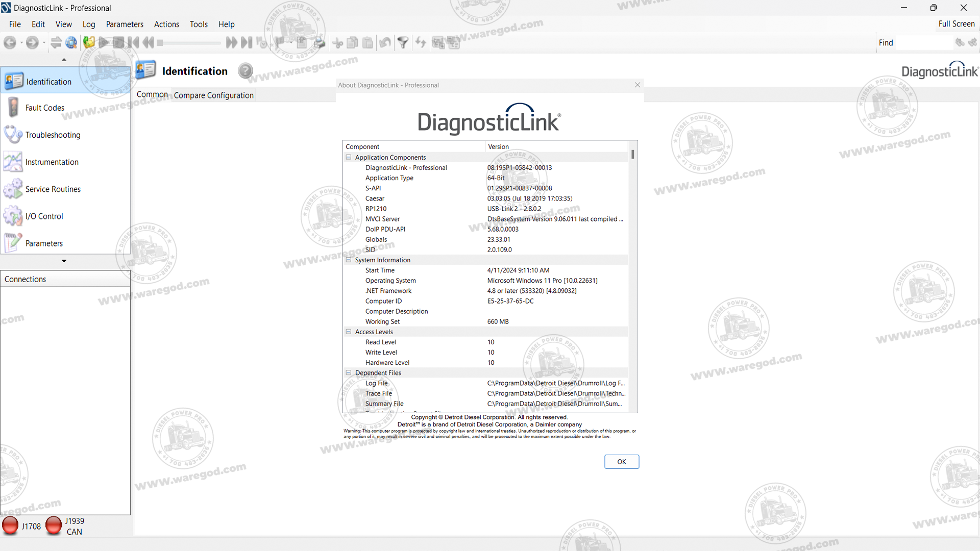Click the Filter funnel toolbar icon

click(x=403, y=43)
